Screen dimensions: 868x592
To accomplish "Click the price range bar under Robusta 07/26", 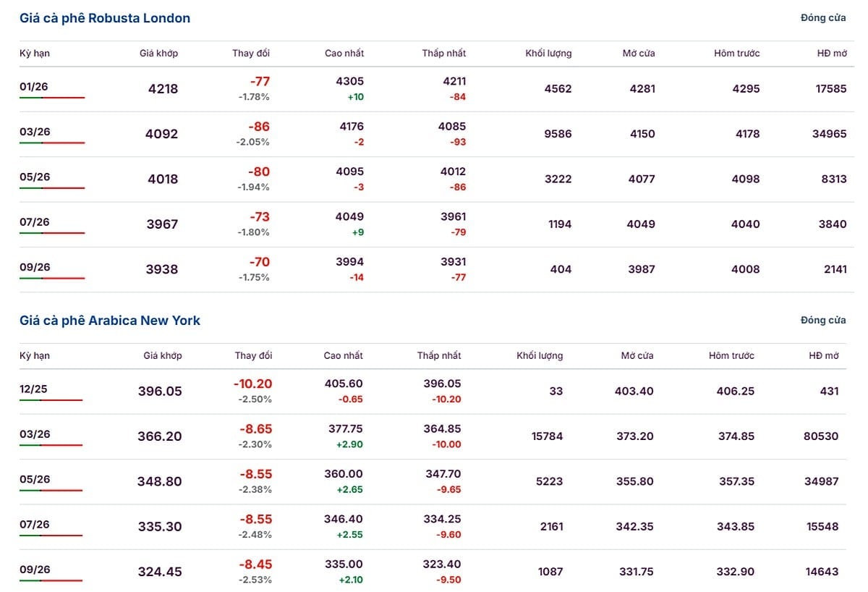I will click(x=52, y=233).
